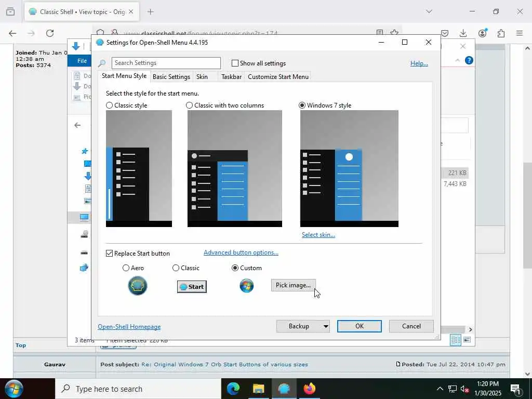Switch to Basic Settings tab
The width and height of the screenshot is (532, 399).
[171, 77]
